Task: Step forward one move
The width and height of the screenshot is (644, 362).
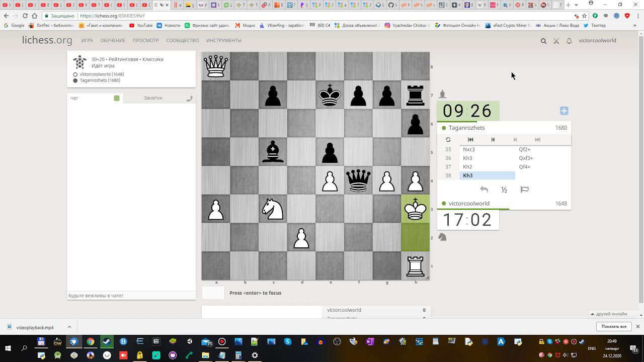Action: [515, 140]
